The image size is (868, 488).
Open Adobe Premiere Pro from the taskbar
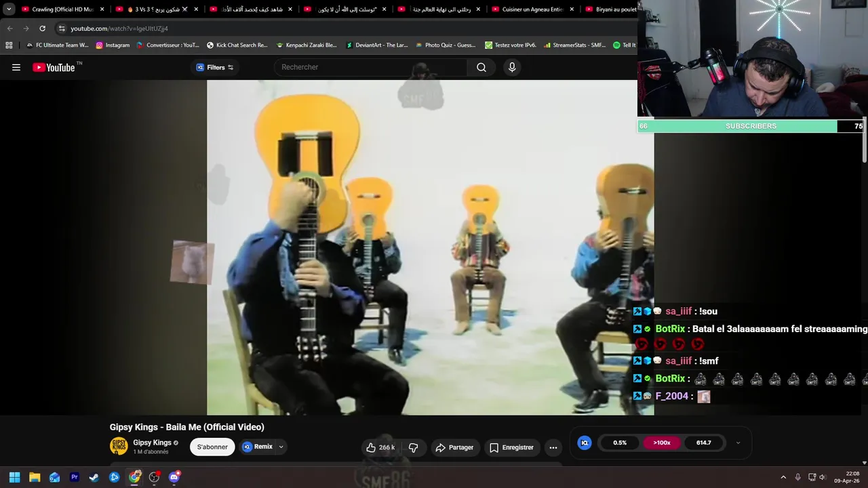click(x=75, y=477)
